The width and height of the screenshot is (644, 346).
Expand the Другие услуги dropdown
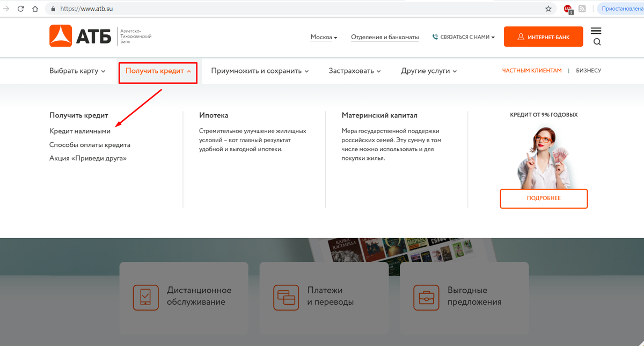point(428,71)
